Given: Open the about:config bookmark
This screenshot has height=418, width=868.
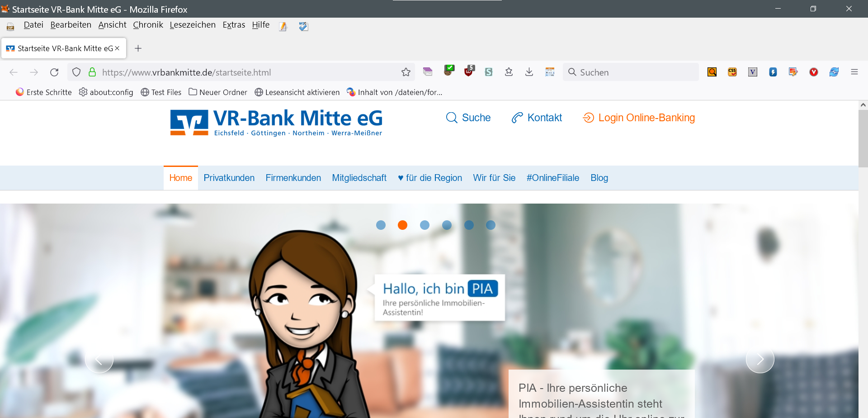Looking at the screenshot, I should point(106,92).
